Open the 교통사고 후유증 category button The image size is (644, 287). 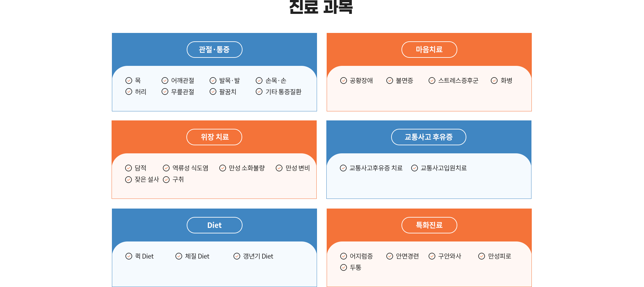[x=429, y=137]
